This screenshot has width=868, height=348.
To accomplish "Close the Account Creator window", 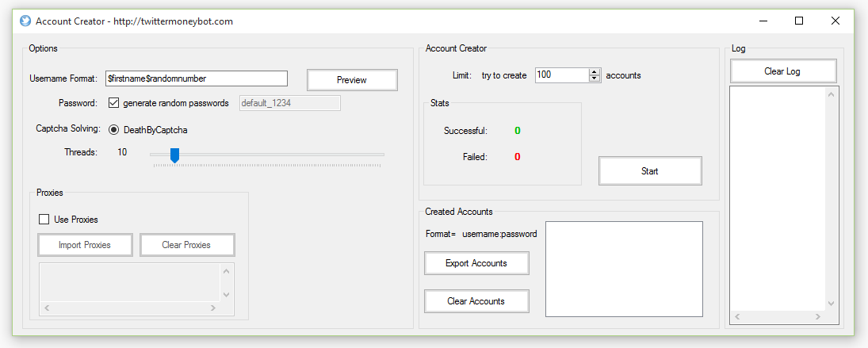I will tap(835, 21).
